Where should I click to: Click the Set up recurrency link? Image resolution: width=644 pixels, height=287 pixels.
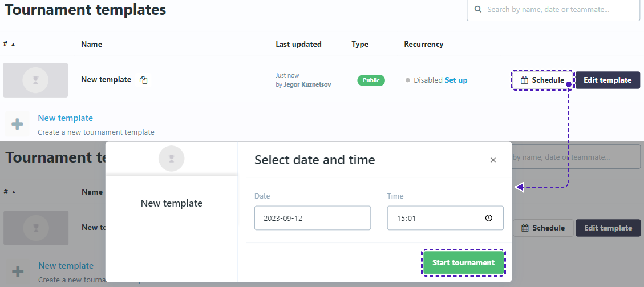pos(456,80)
